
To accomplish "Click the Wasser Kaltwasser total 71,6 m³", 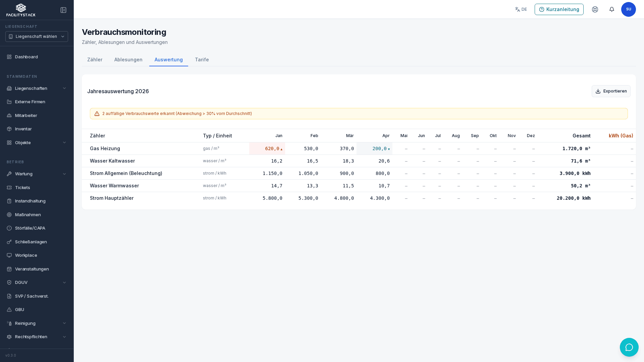I will point(581,161).
